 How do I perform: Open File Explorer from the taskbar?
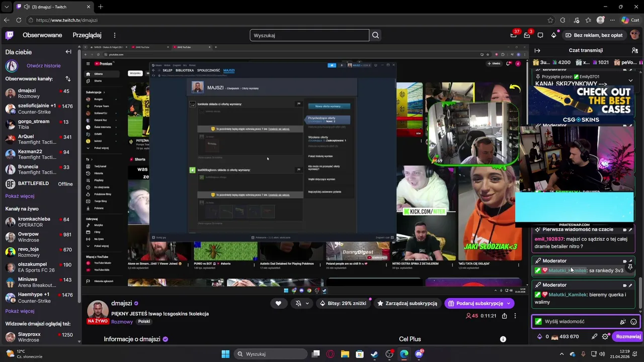345,354
